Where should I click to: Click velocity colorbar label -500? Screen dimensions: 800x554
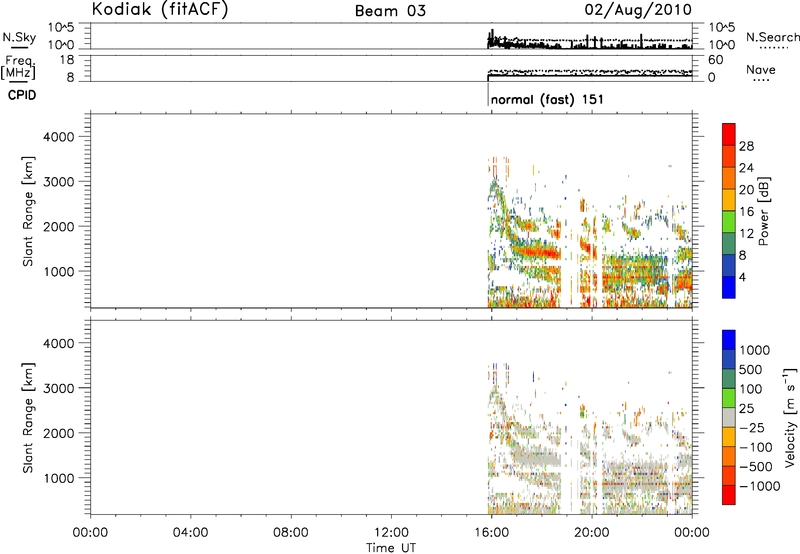756,466
